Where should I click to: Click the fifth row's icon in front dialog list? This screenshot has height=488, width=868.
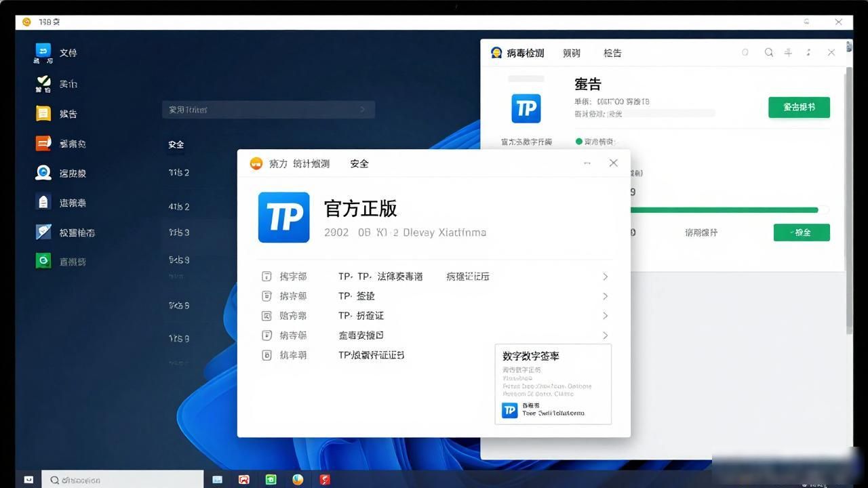(267, 354)
